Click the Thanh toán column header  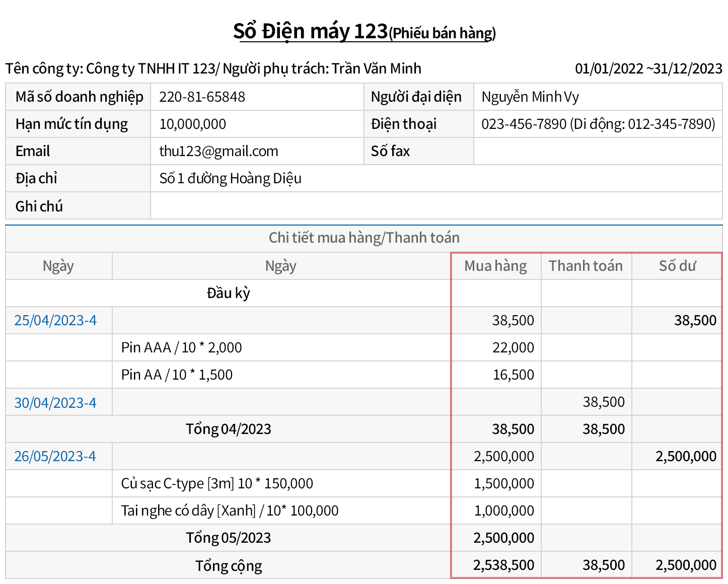pyautogui.click(x=586, y=266)
